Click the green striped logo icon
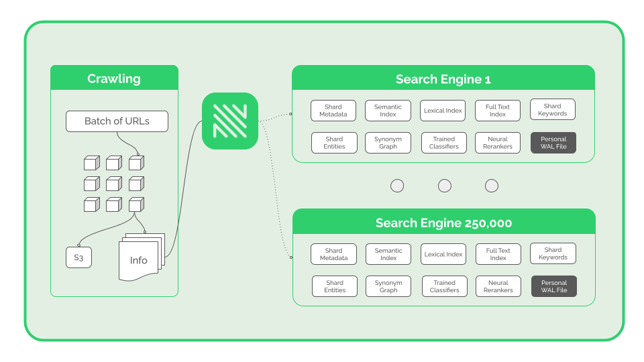The image size is (644, 362). 230,121
